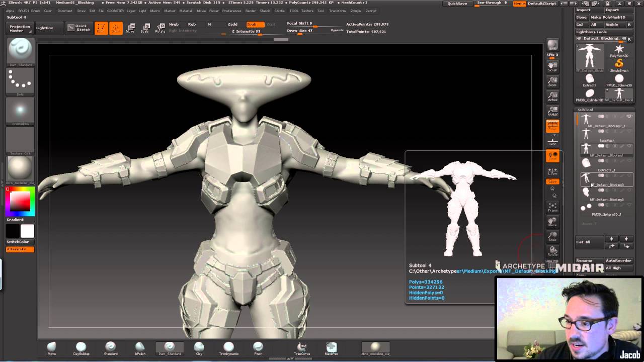Toggle Mrgb painting mode
Viewport: 644px width, 362px height.
click(174, 24)
